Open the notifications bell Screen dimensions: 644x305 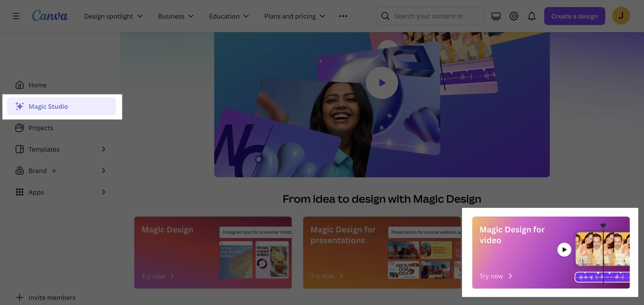[532, 16]
